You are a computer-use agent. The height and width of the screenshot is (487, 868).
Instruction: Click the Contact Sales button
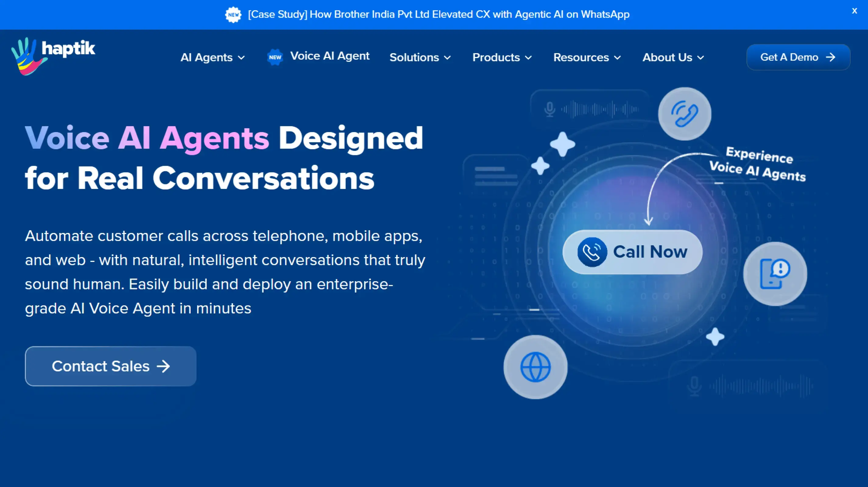point(111,366)
